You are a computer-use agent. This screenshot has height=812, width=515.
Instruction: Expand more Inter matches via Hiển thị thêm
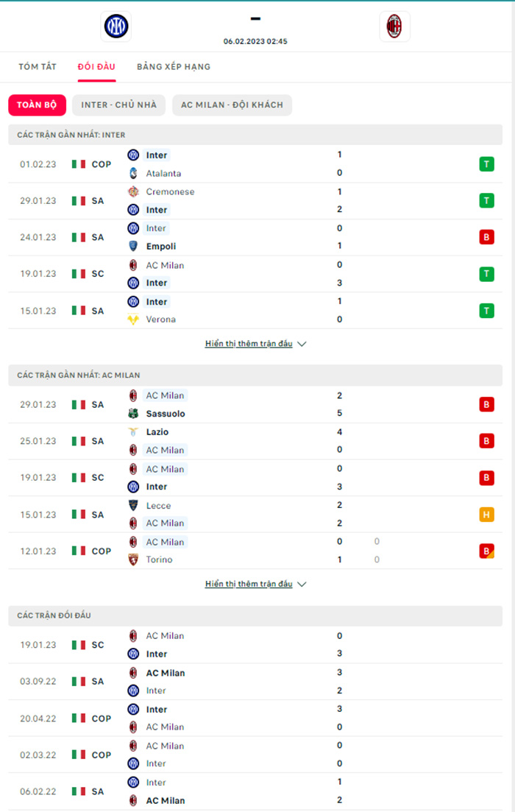click(249, 344)
